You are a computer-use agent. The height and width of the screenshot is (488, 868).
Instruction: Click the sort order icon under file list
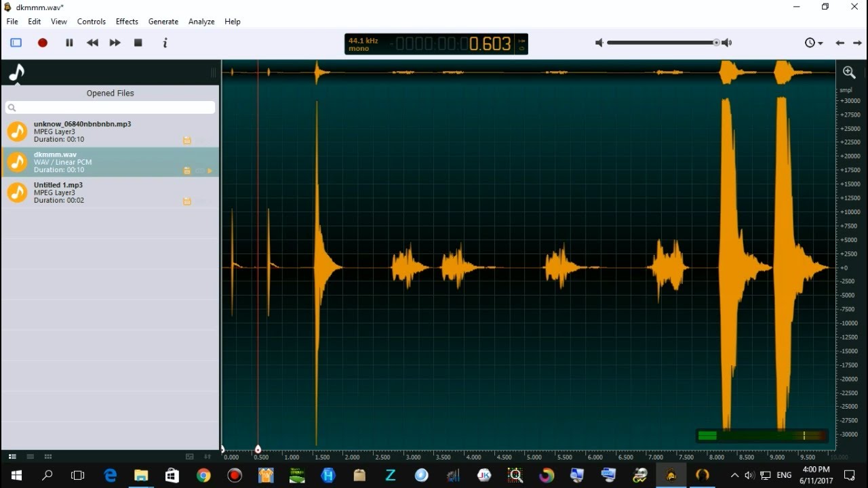pos(208,457)
